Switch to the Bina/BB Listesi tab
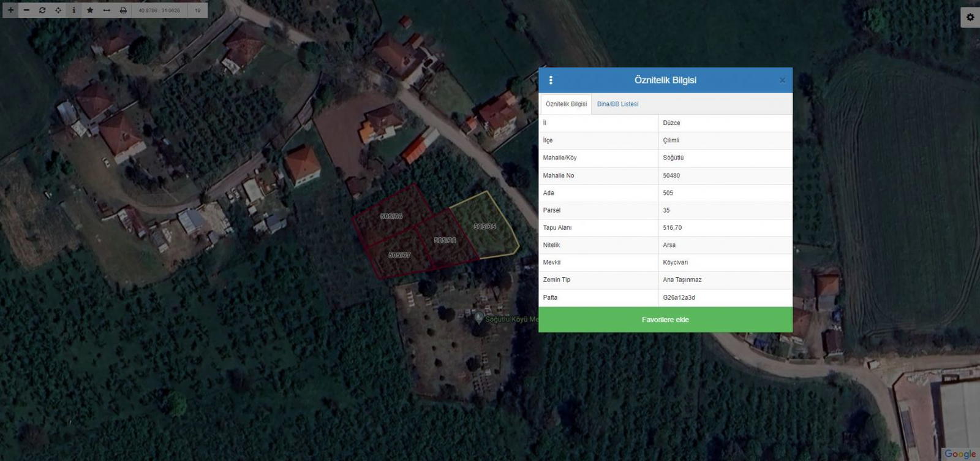 617,104
